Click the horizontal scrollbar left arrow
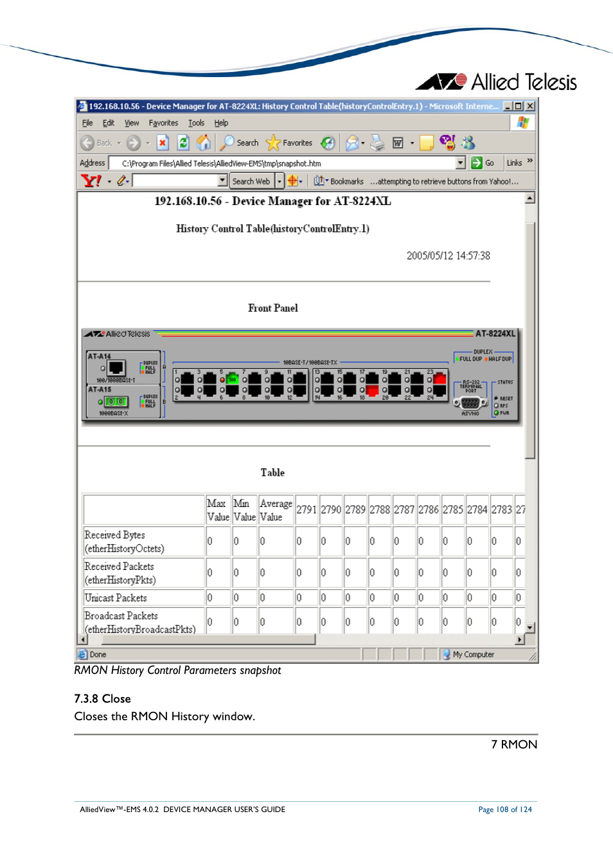The height and width of the screenshot is (868, 613). [82, 639]
